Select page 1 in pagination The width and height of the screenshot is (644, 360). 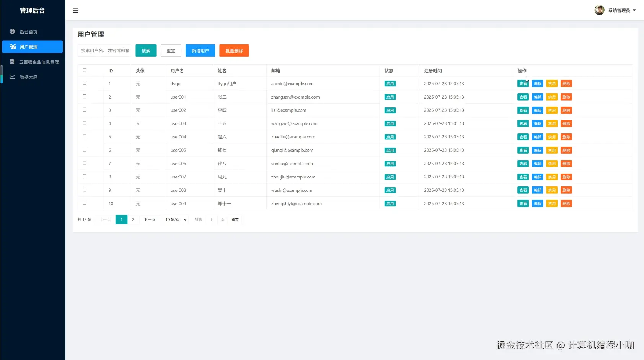coord(121,219)
